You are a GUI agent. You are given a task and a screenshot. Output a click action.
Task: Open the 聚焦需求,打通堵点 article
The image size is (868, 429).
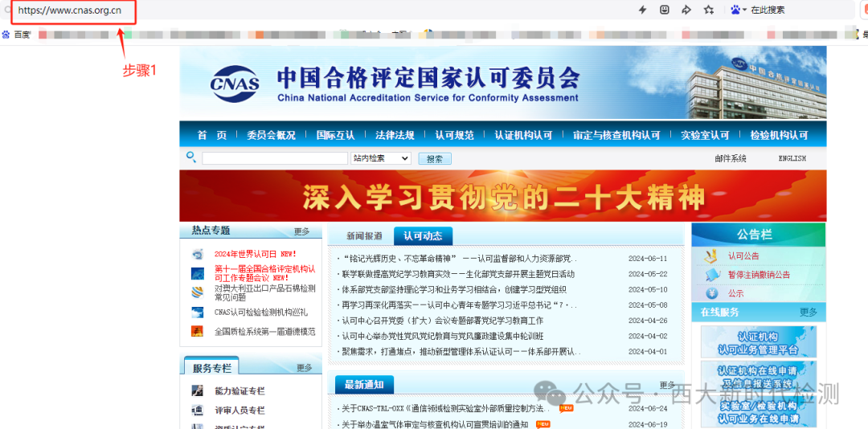coord(461,352)
